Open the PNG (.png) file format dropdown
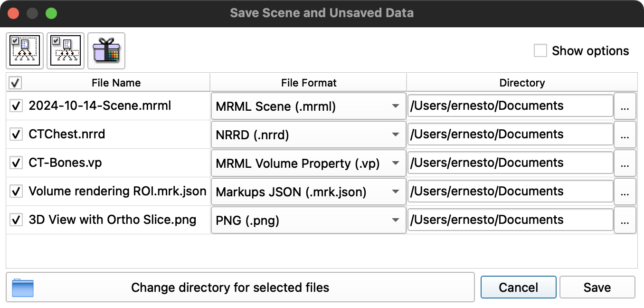 tap(308, 221)
